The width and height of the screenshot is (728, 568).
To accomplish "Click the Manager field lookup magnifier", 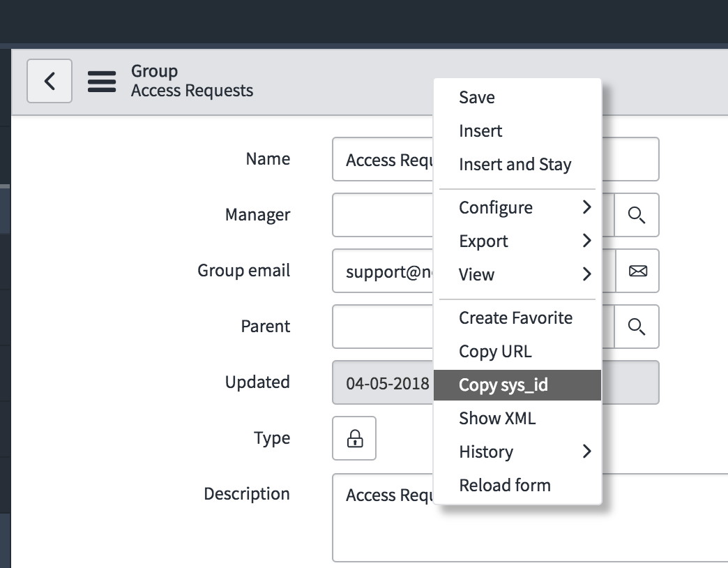I will [636, 215].
